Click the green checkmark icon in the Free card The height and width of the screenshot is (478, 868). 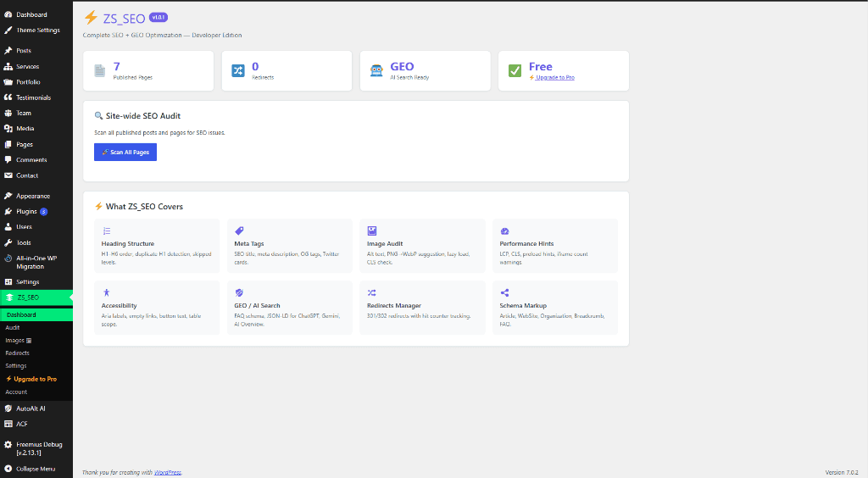click(515, 71)
